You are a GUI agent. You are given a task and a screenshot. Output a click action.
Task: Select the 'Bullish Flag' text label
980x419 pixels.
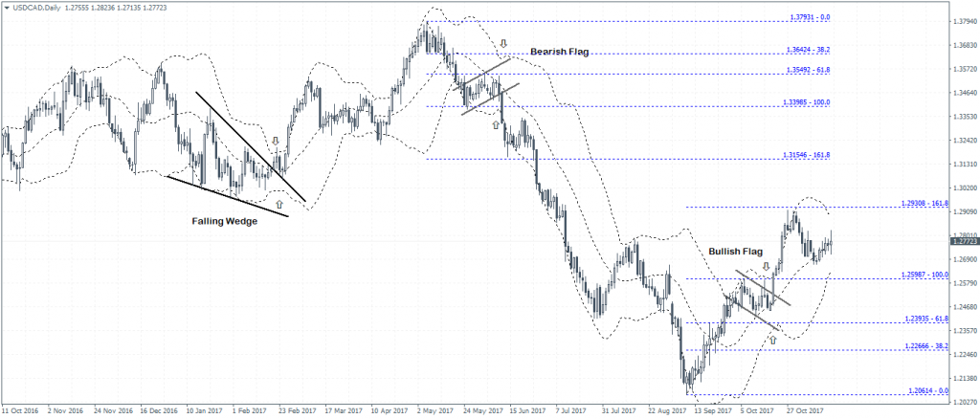click(x=736, y=252)
